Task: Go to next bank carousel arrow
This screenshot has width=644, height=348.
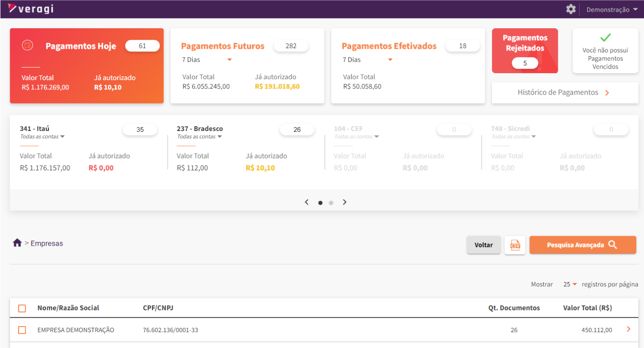Action: [x=345, y=202]
